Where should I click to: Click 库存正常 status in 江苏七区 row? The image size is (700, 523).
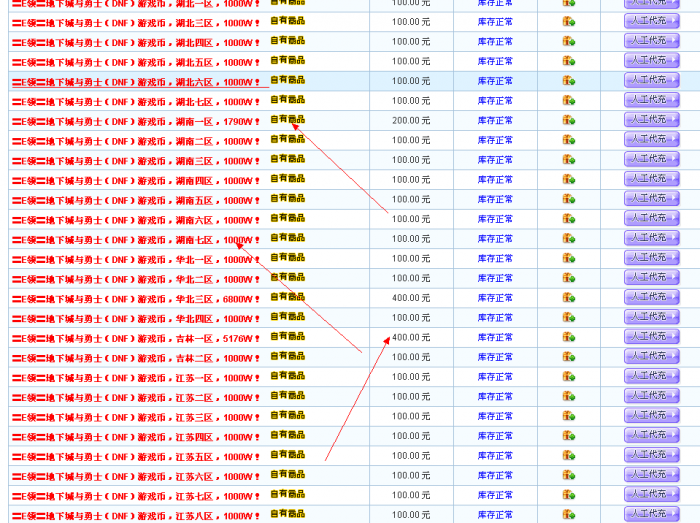tap(495, 495)
